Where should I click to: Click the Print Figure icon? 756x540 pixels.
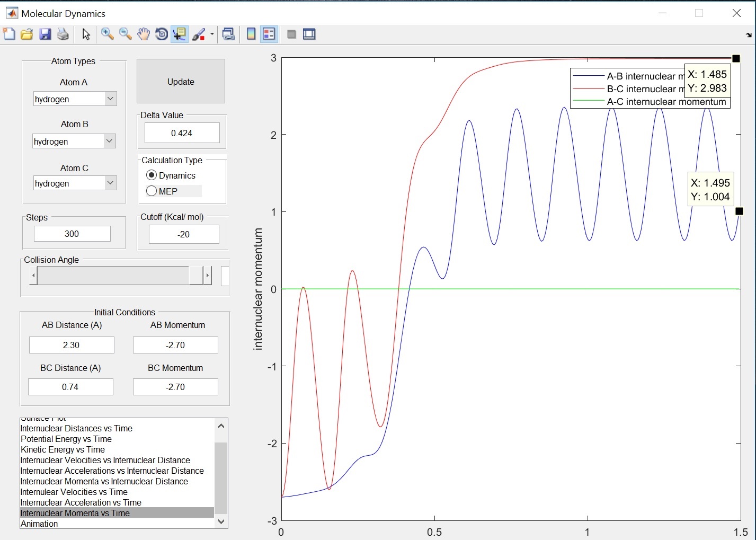pyautogui.click(x=63, y=34)
